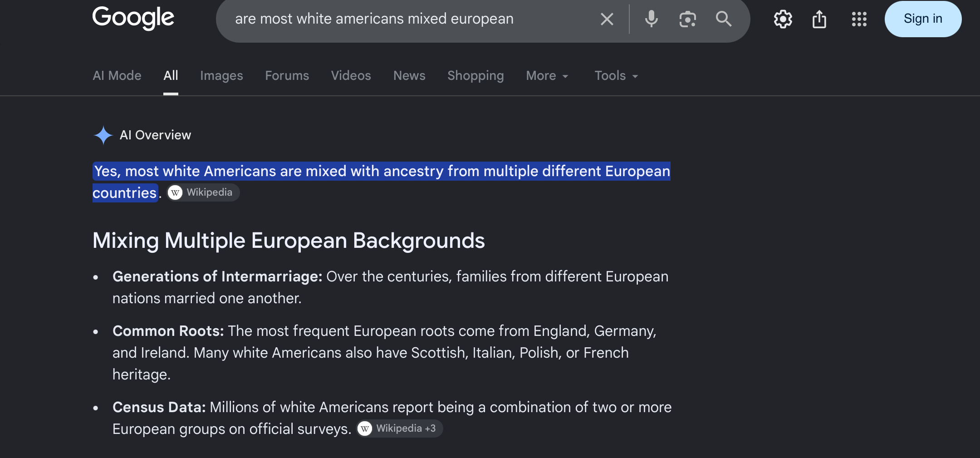This screenshot has height=458, width=980.
Task: Open the News tab
Action: coord(409,75)
